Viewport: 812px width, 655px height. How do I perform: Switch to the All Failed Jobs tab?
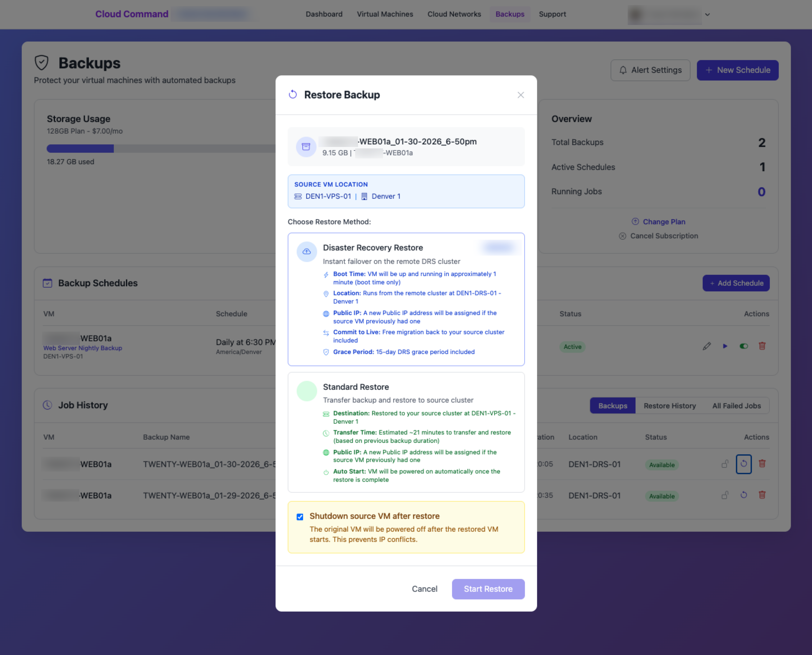pos(736,405)
